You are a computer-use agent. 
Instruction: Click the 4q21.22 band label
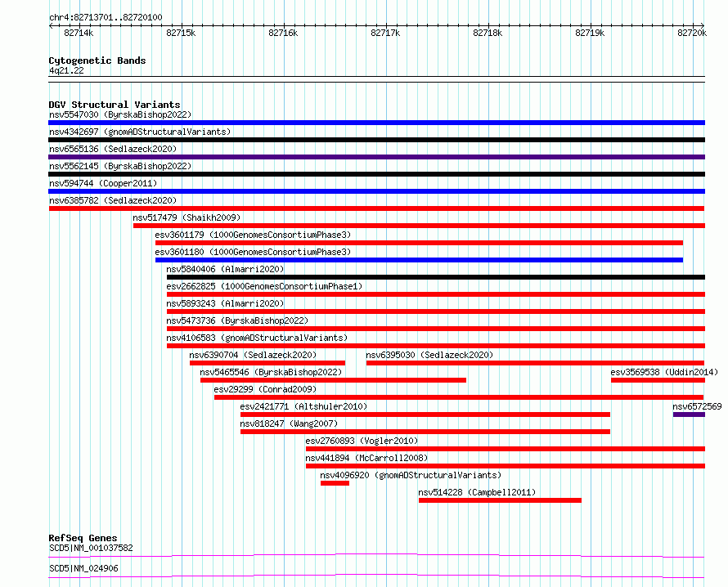[66, 70]
